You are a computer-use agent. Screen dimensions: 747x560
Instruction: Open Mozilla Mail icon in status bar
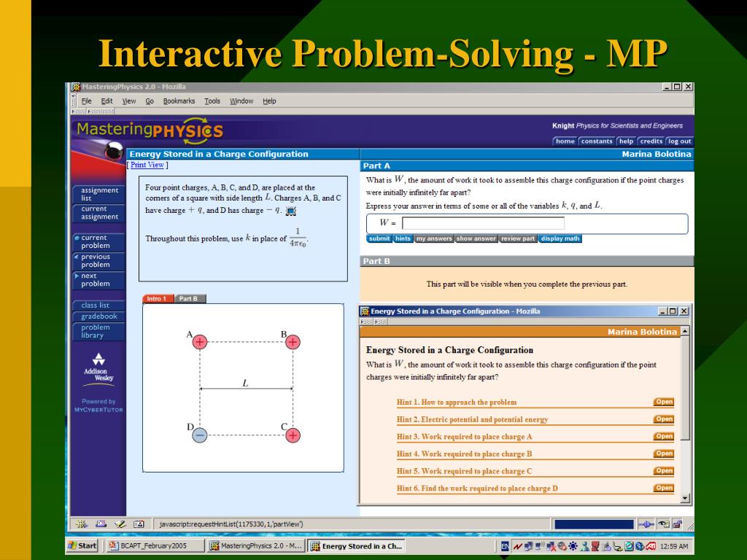(101, 524)
